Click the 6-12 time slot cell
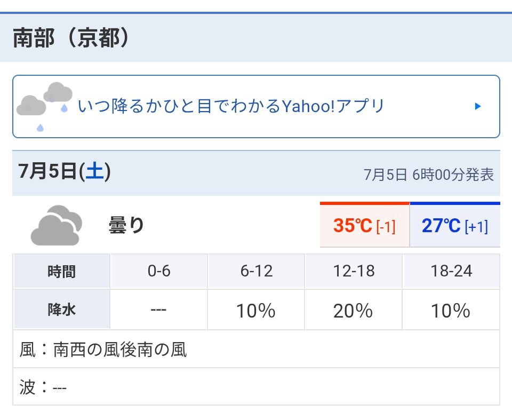This screenshot has height=420, width=512. [257, 271]
